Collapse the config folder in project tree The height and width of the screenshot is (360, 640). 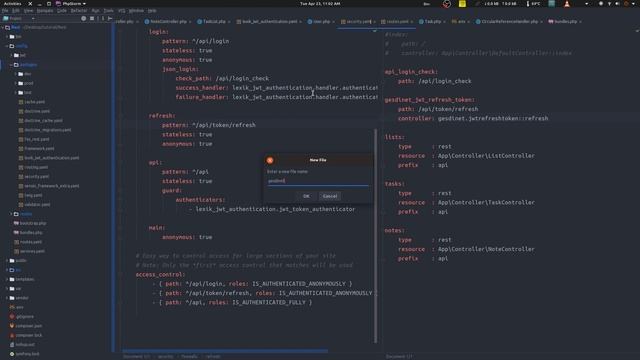point(7,46)
